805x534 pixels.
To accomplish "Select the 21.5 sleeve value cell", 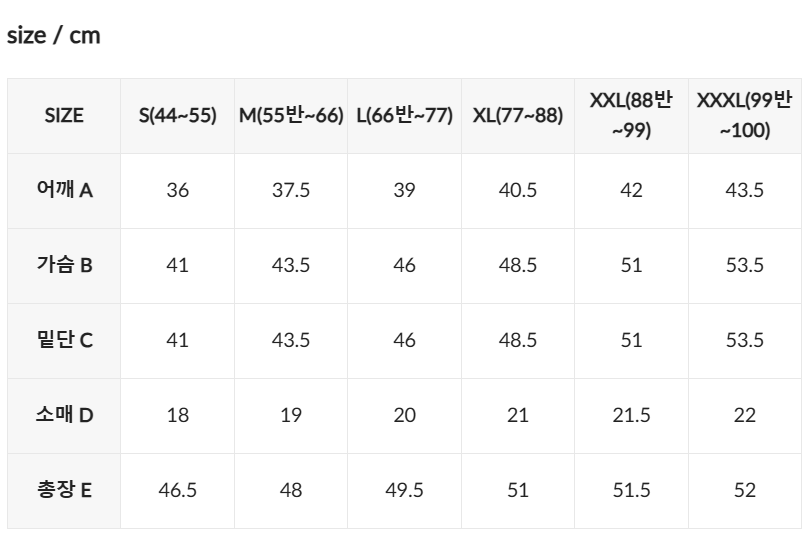I will click(631, 415).
